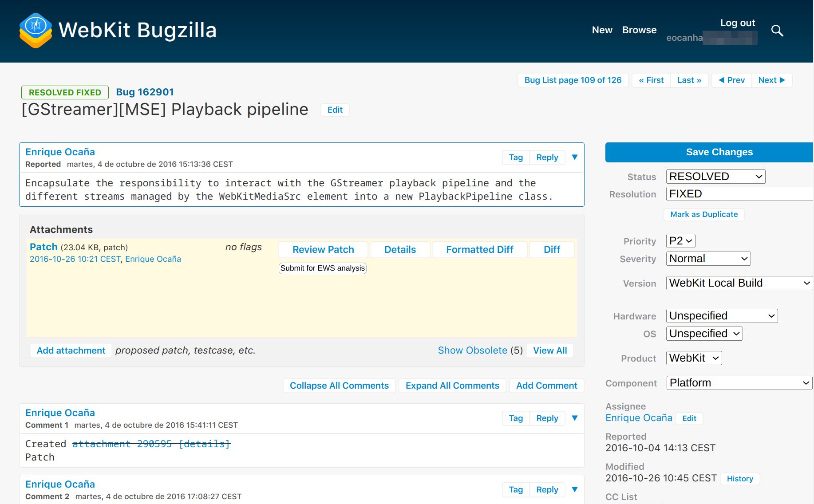The height and width of the screenshot is (504, 814).
Task: Tag the reporter's description
Action: tap(516, 157)
